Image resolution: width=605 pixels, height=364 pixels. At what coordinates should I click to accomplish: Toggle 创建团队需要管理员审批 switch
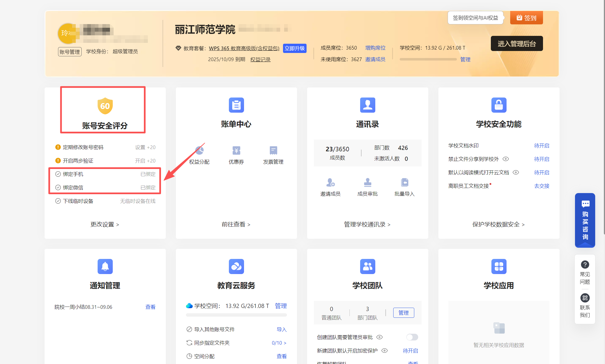412,337
